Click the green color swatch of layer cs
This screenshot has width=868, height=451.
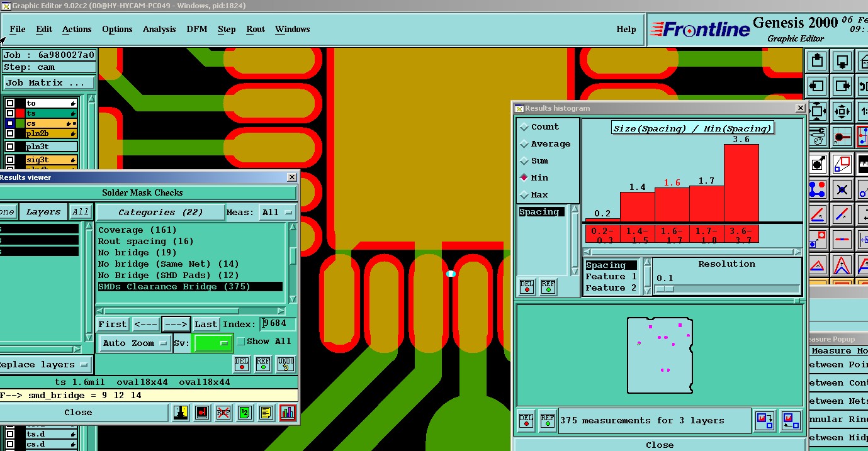pos(20,124)
